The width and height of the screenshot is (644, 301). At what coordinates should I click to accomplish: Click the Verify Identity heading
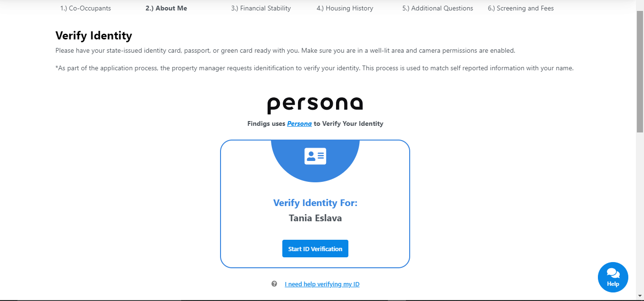(x=94, y=36)
